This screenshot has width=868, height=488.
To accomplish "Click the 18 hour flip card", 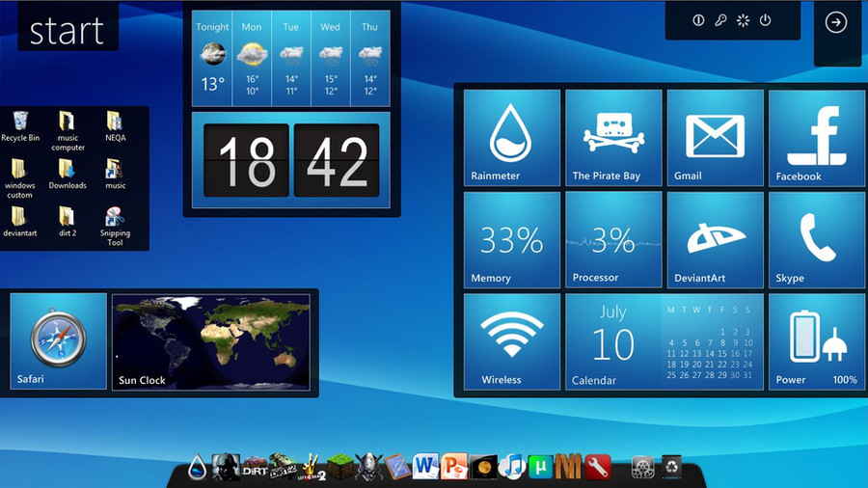I will tap(246, 160).
